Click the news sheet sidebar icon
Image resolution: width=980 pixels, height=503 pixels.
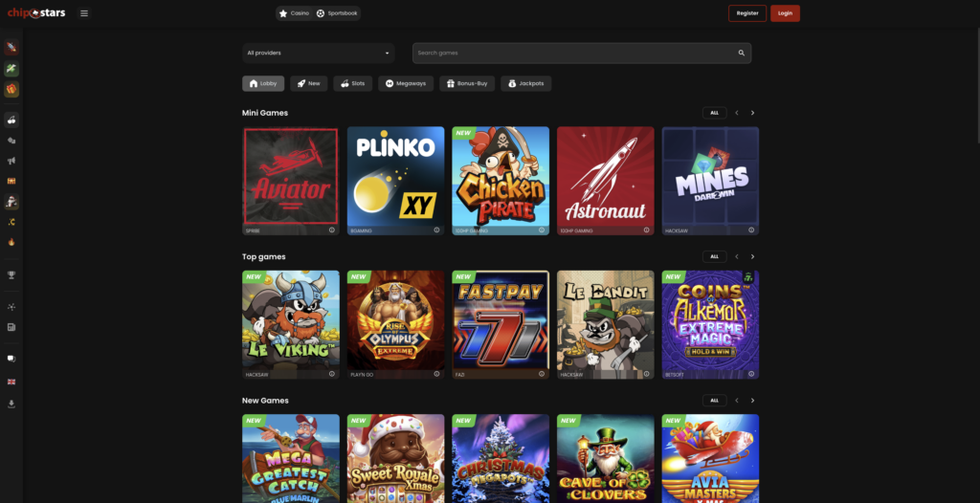(x=11, y=327)
